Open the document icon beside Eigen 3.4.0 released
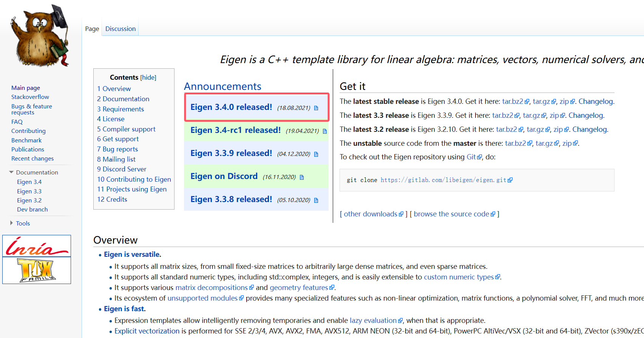Screen dimensions: 644x338 (316, 108)
